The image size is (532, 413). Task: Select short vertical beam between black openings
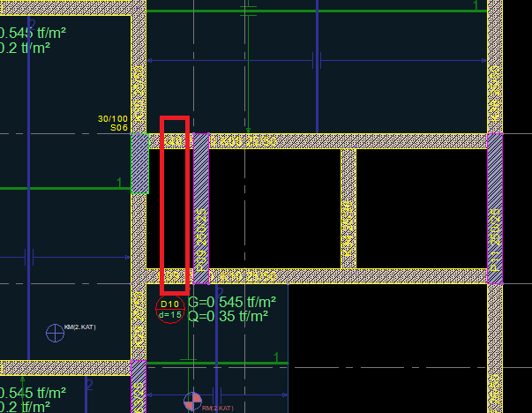348,208
